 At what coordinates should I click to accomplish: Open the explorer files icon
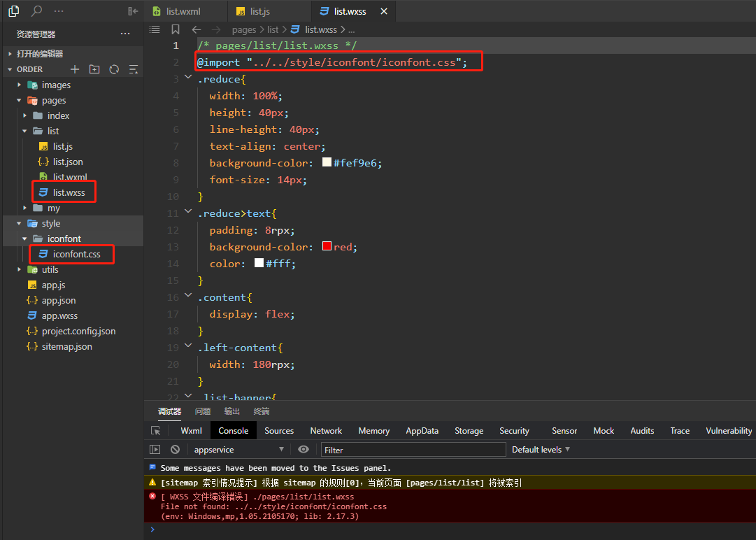[x=14, y=10]
